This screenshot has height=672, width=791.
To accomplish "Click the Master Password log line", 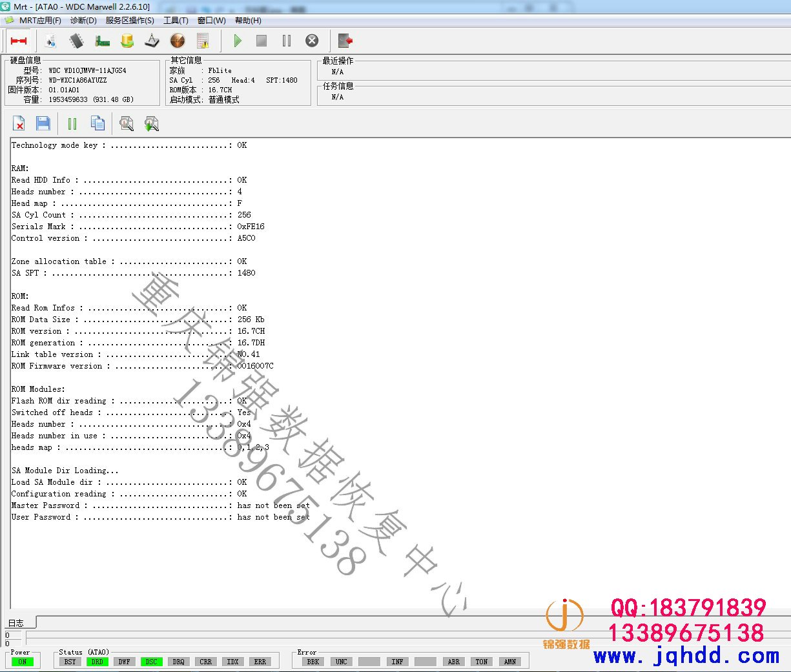I will pyautogui.click(x=161, y=505).
